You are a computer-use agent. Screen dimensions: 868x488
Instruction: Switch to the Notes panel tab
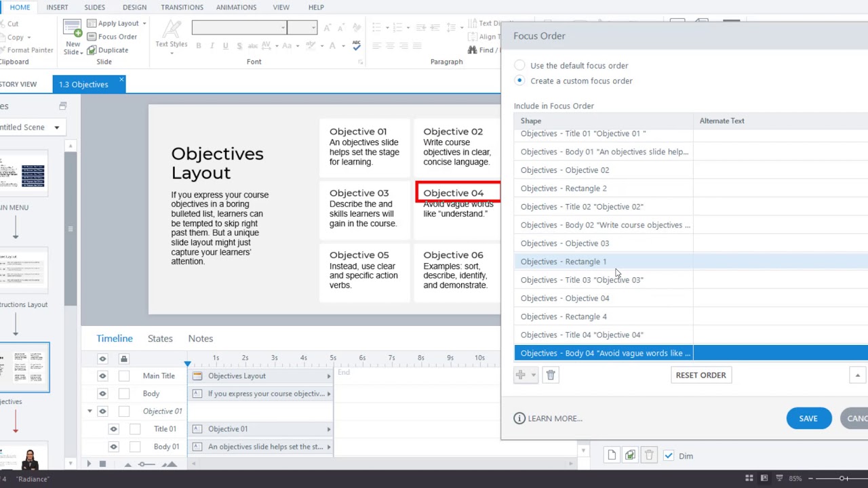tap(201, 338)
